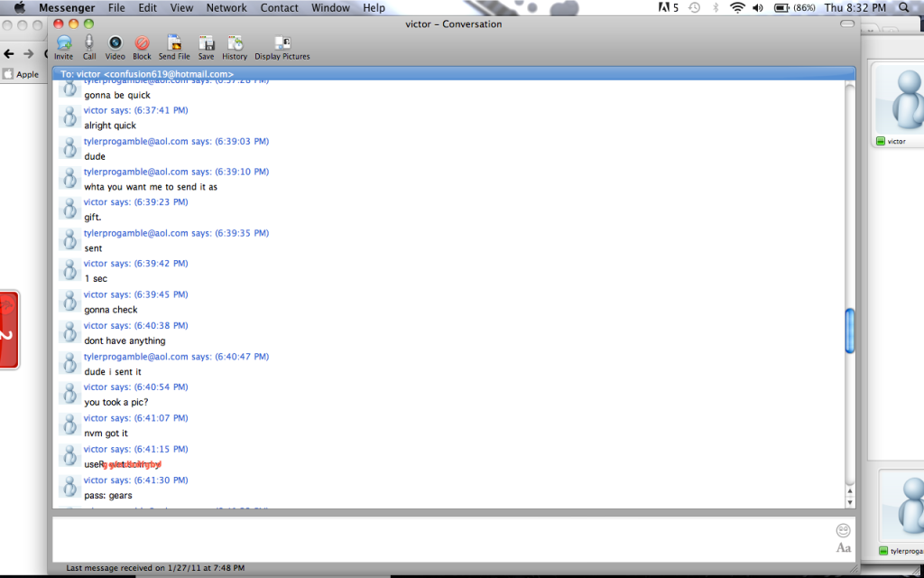
Task: Click the header 'victor says: (6:41:07 PM)'
Action: [x=135, y=418]
